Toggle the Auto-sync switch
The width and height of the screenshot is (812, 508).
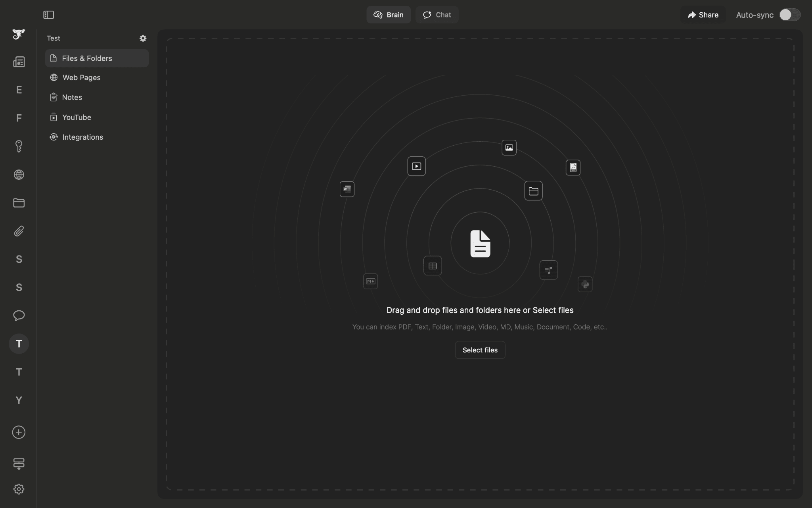(x=789, y=15)
